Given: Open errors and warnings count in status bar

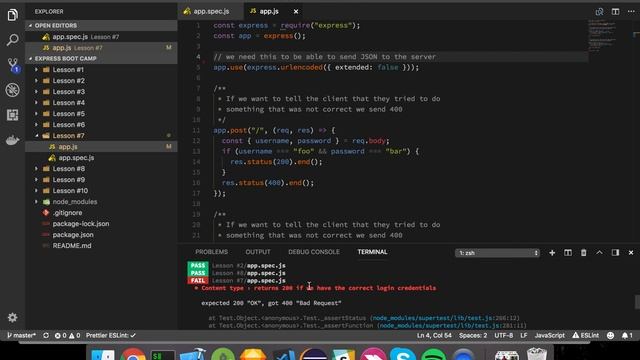Looking at the screenshot, I should (x=67, y=335).
